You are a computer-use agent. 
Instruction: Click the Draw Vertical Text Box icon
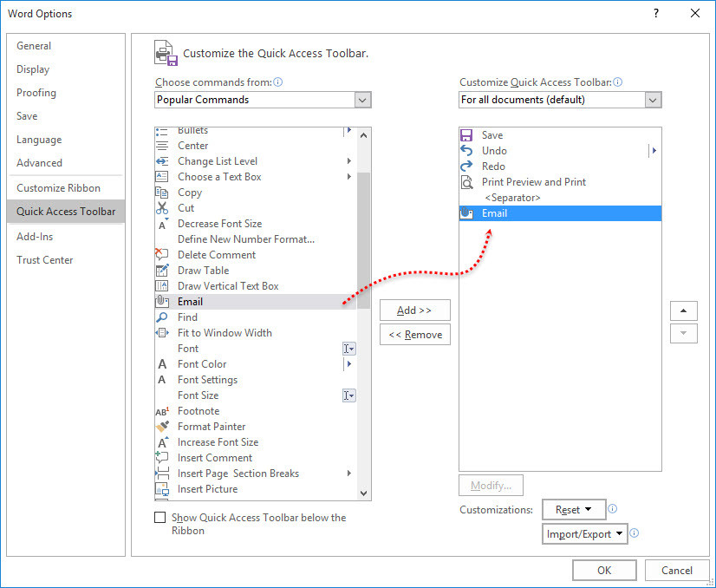point(161,286)
